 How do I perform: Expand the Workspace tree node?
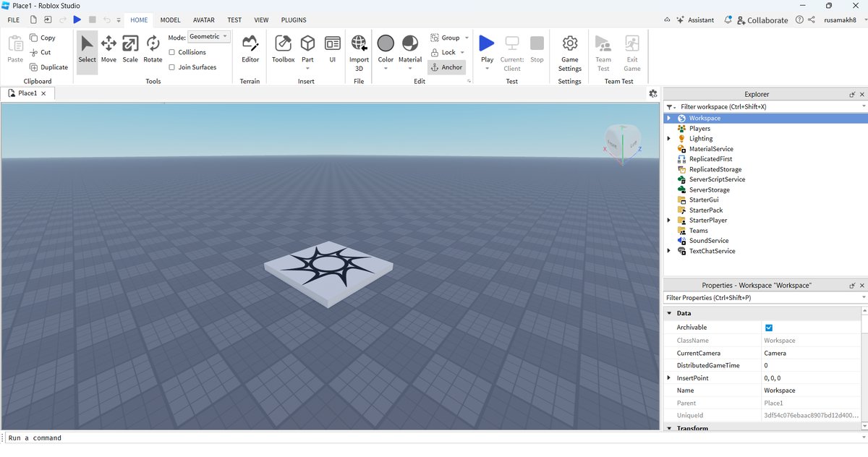[x=669, y=118]
